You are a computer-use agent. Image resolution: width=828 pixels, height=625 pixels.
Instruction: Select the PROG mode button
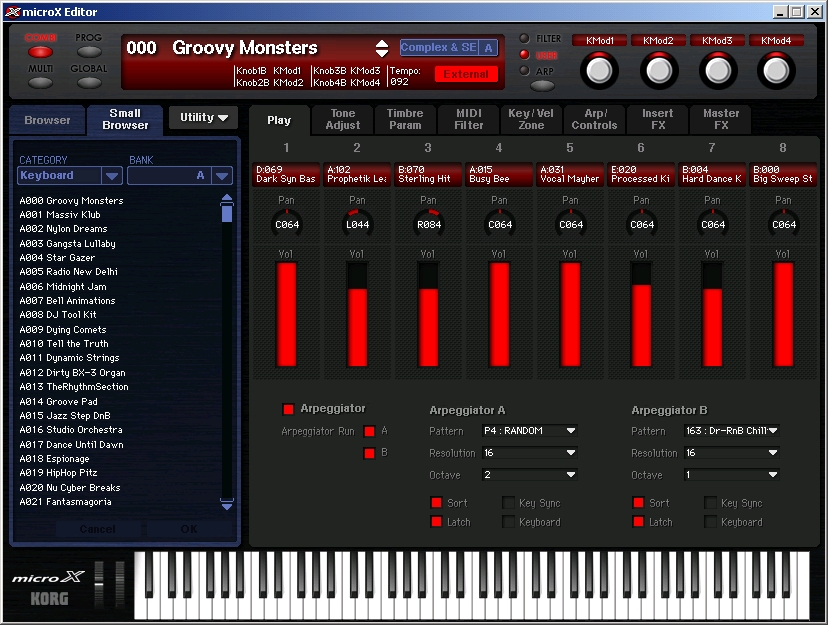coord(89,52)
